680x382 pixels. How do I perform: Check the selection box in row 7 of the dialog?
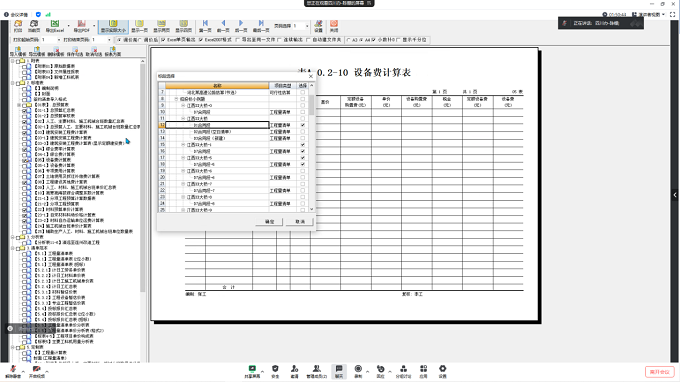pyautogui.click(x=303, y=92)
